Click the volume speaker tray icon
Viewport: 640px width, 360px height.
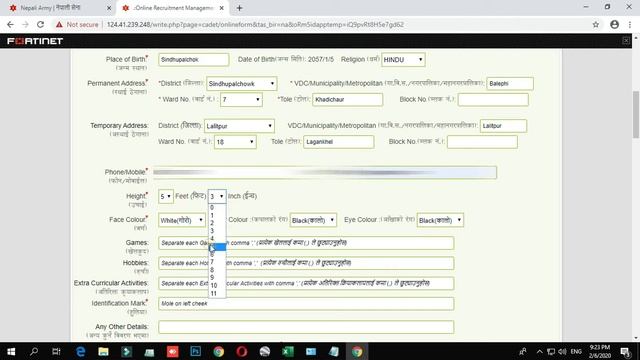tap(562, 351)
